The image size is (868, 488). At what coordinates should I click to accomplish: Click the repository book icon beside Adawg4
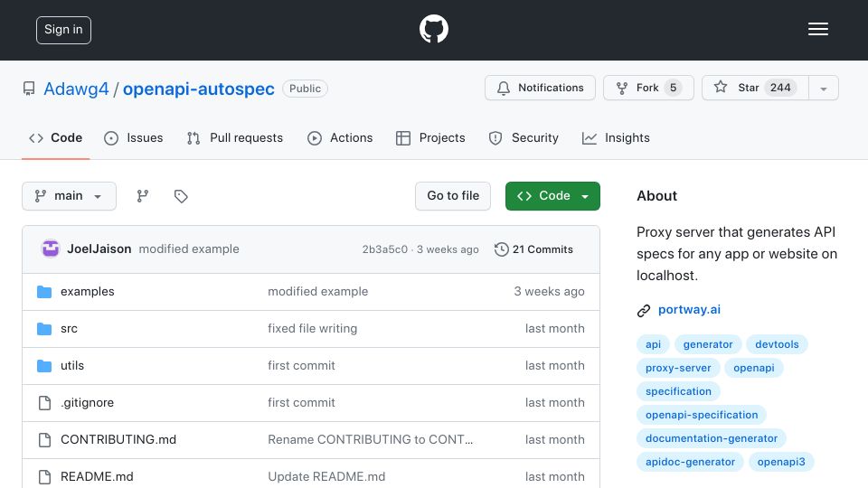pyautogui.click(x=29, y=89)
